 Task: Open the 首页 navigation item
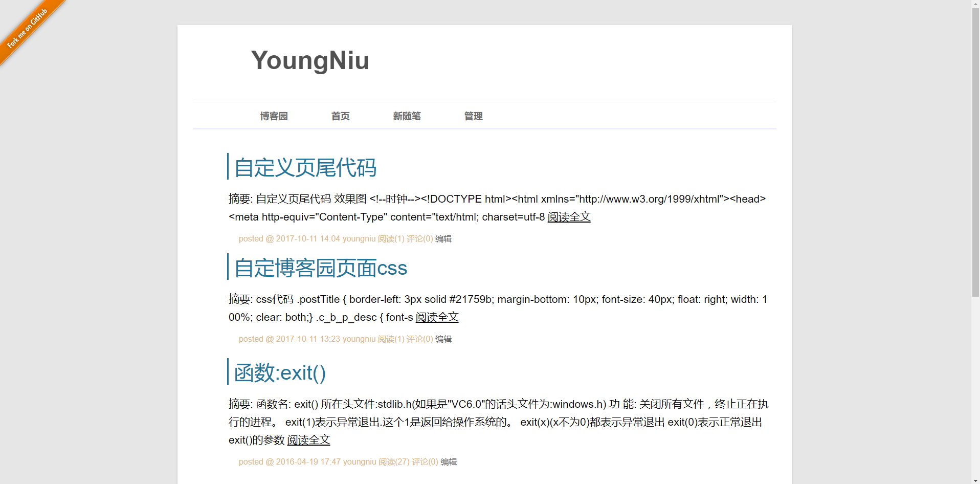click(x=341, y=116)
